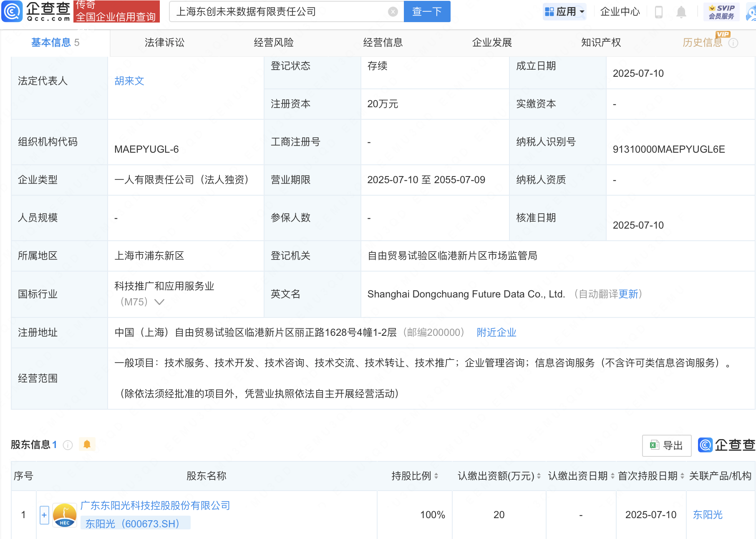Sort by 持股比例 column
This screenshot has width=756, height=539.
436,476
